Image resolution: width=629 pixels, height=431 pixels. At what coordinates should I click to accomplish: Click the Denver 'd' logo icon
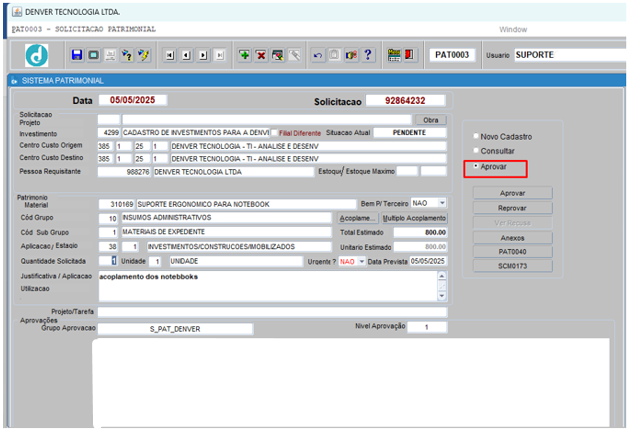pos(35,55)
